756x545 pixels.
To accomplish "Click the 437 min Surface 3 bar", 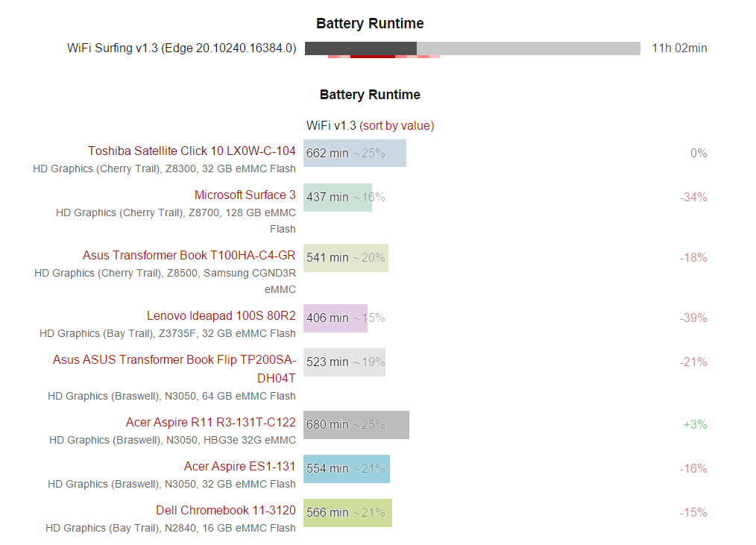I will point(338,198).
